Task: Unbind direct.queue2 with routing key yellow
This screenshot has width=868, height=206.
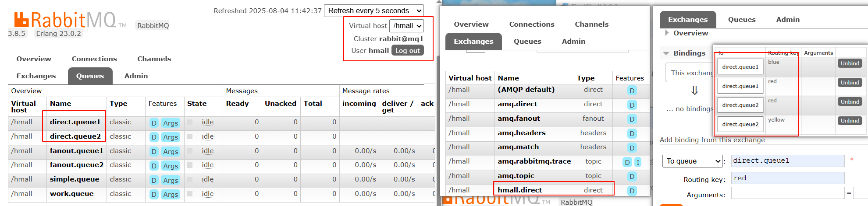Action: tap(850, 121)
